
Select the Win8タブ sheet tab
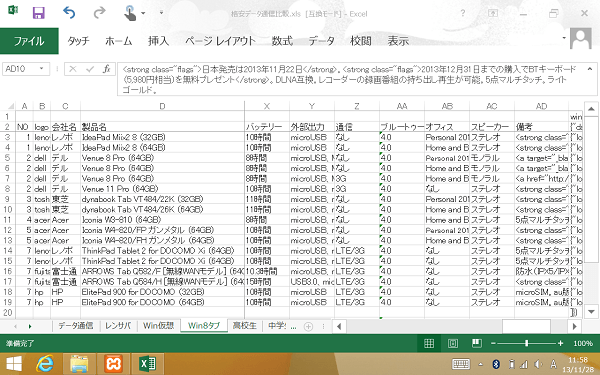[204, 326]
